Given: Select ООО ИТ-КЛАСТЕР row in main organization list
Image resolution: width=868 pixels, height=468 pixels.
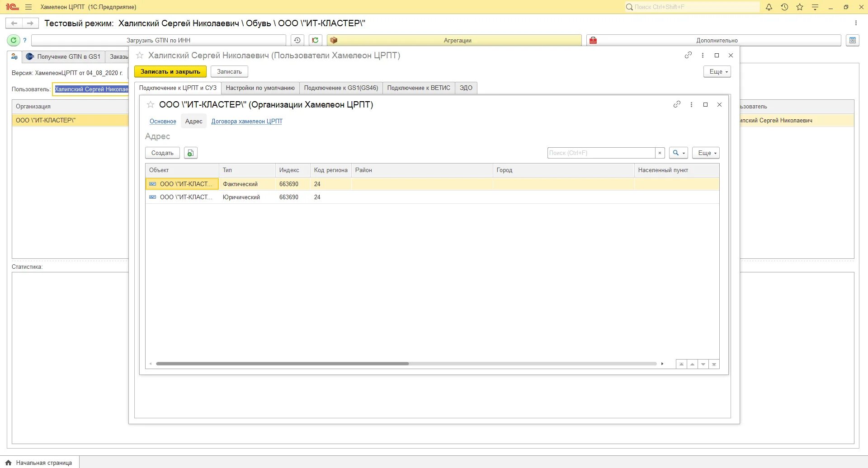Looking at the screenshot, I should click(x=71, y=120).
